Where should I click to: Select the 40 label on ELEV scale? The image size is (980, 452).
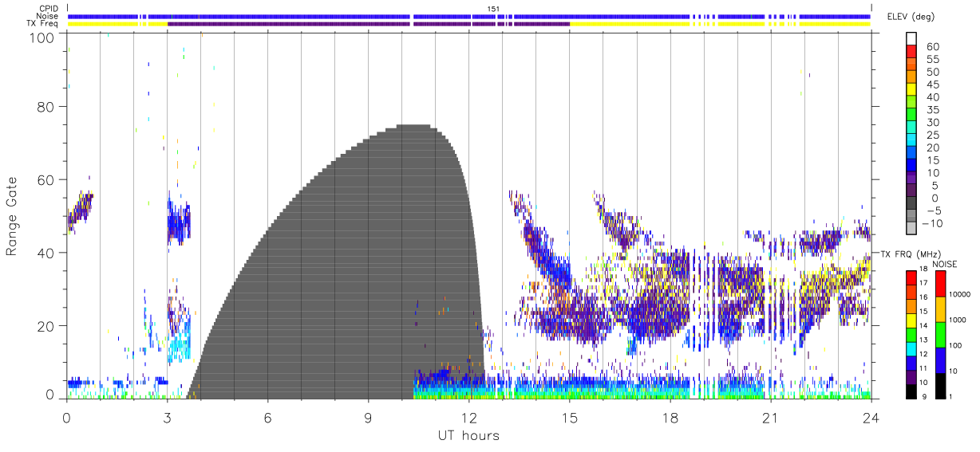[932, 97]
